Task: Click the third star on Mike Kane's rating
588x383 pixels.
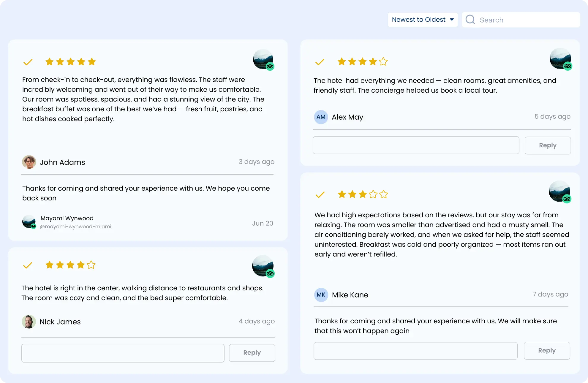Action: point(362,194)
